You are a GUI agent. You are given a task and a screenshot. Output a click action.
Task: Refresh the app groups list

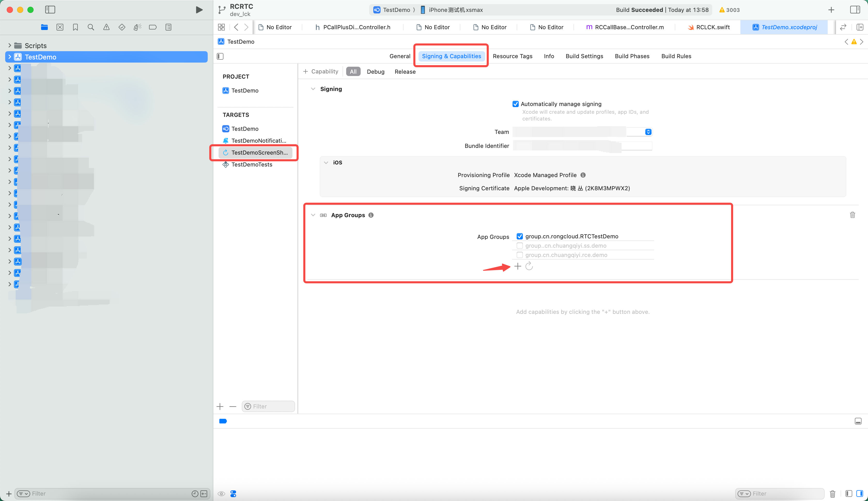pos(529,266)
